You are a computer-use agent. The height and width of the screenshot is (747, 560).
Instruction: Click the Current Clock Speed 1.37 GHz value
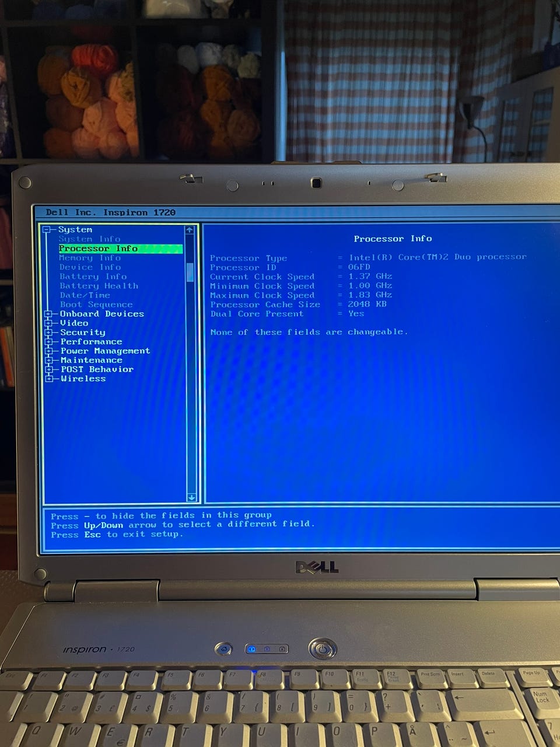pyautogui.click(x=370, y=276)
